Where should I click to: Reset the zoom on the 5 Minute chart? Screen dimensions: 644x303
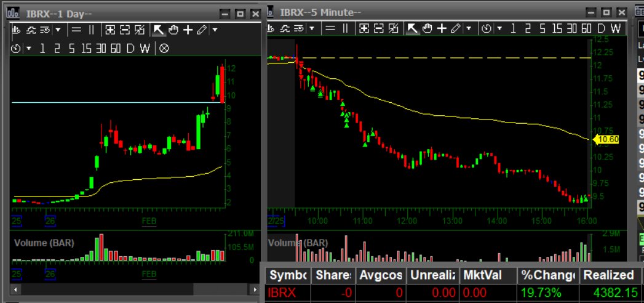tap(393, 28)
